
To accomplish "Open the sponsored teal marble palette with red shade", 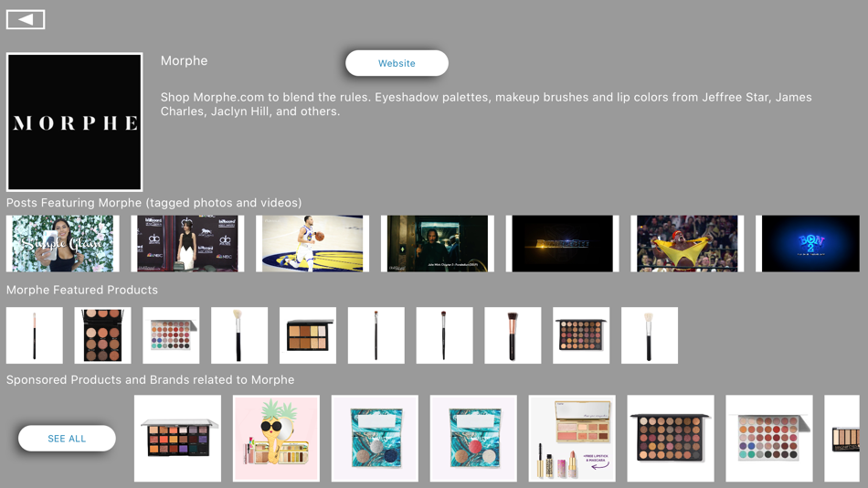I will [473, 438].
